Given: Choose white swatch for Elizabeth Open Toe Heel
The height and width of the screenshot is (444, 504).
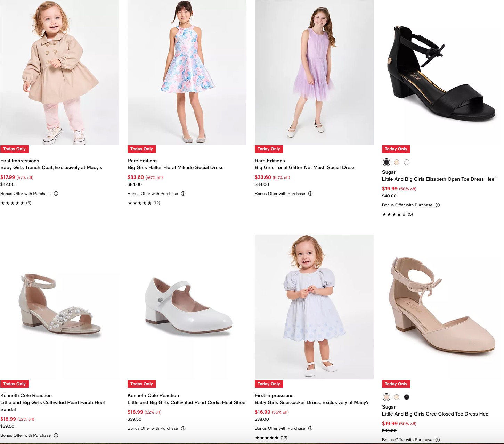Looking at the screenshot, I should click(407, 162).
